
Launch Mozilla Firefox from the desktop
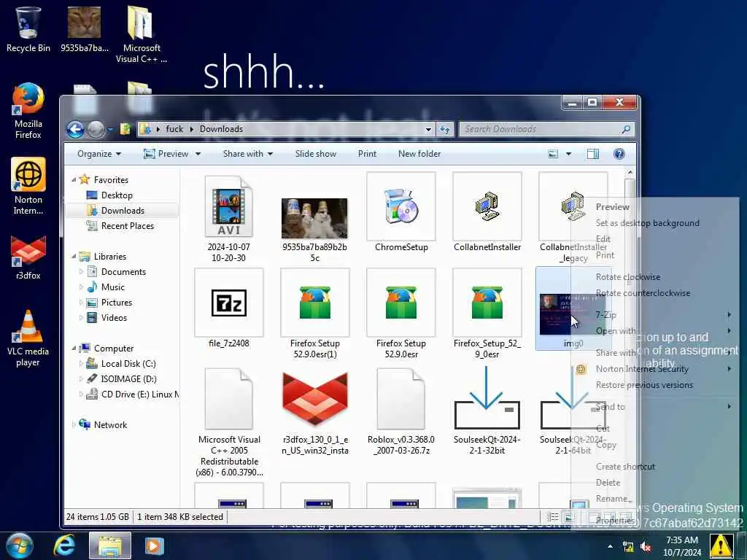[28, 111]
